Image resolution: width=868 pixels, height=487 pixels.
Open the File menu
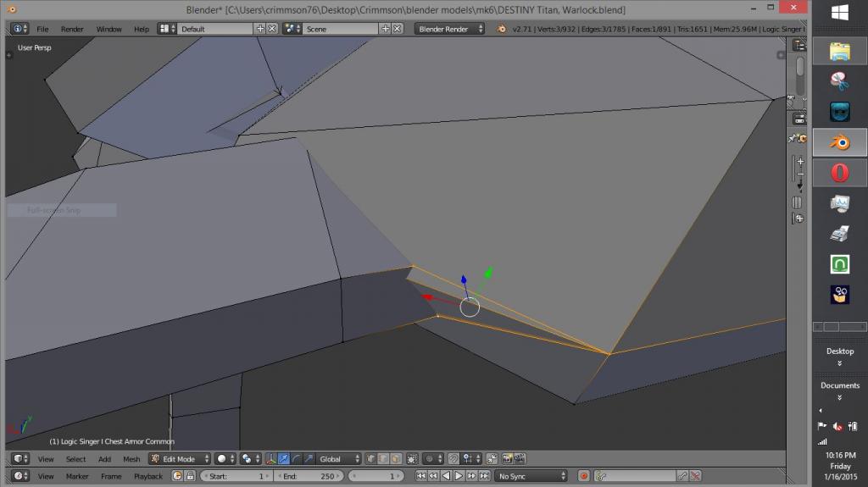coord(42,29)
